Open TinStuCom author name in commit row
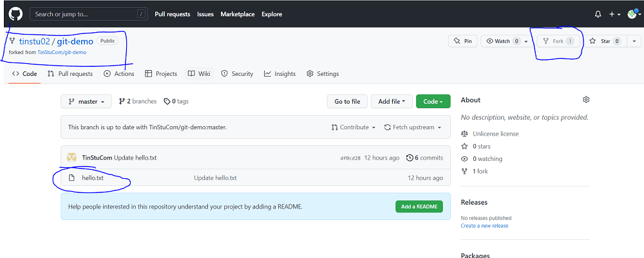 click(x=97, y=158)
